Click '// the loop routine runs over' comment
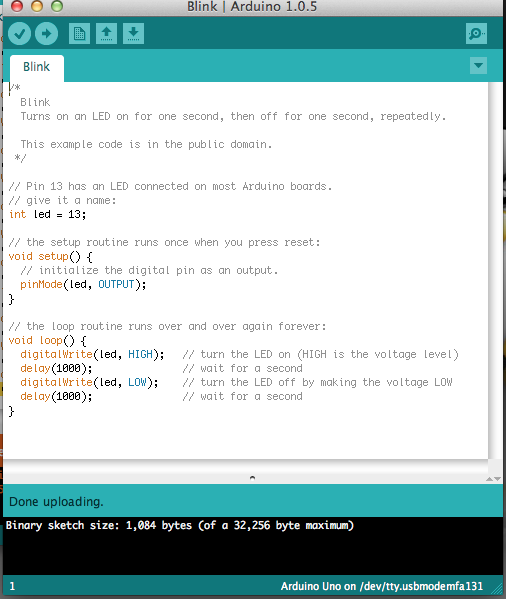This screenshot has width=506, height=599. pyautogui.click(x=167, y=326)
